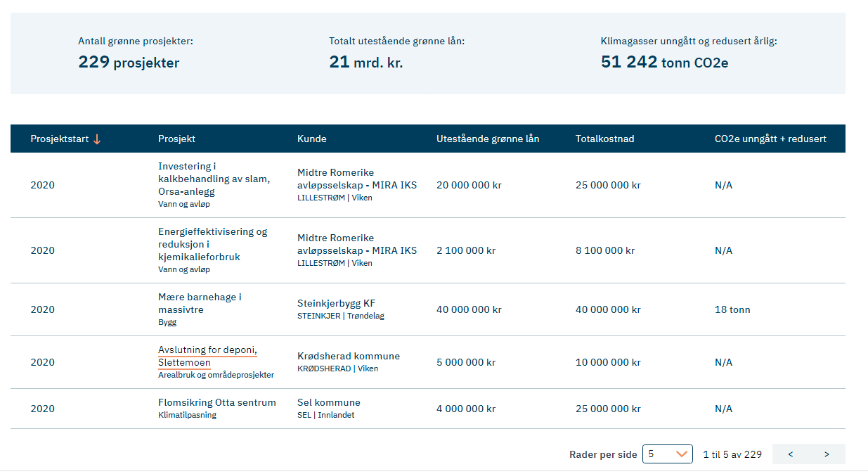Click Steinkjerbygg KF customer name
The width and height of the screenshot is (868, 474).
336,304
